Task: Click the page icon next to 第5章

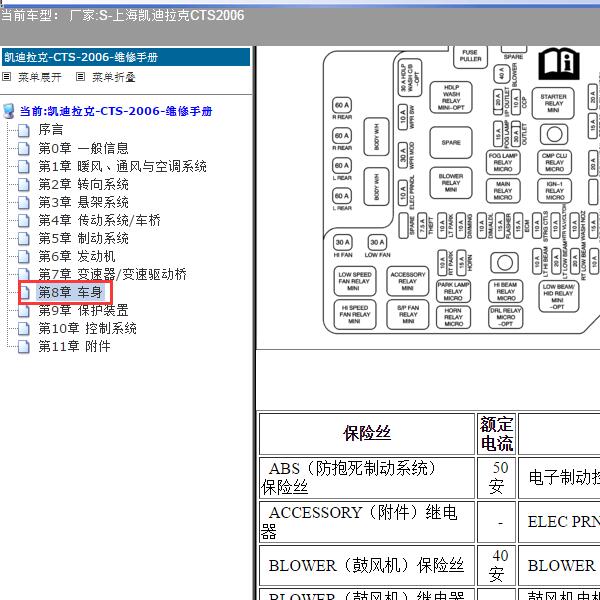Action: pyautogui.click(x=24, y=239)
